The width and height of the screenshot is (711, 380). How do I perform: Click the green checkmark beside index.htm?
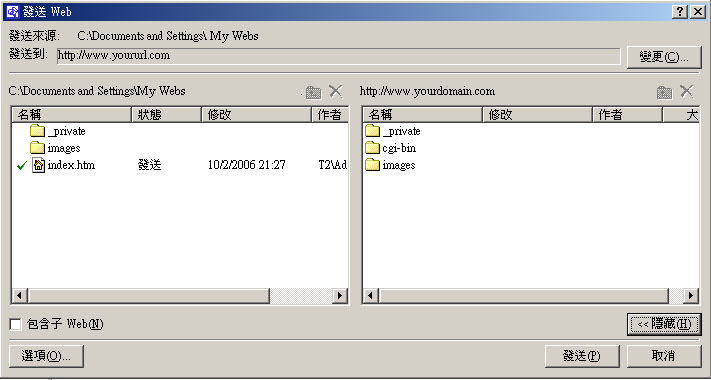(x=22, y=166)
